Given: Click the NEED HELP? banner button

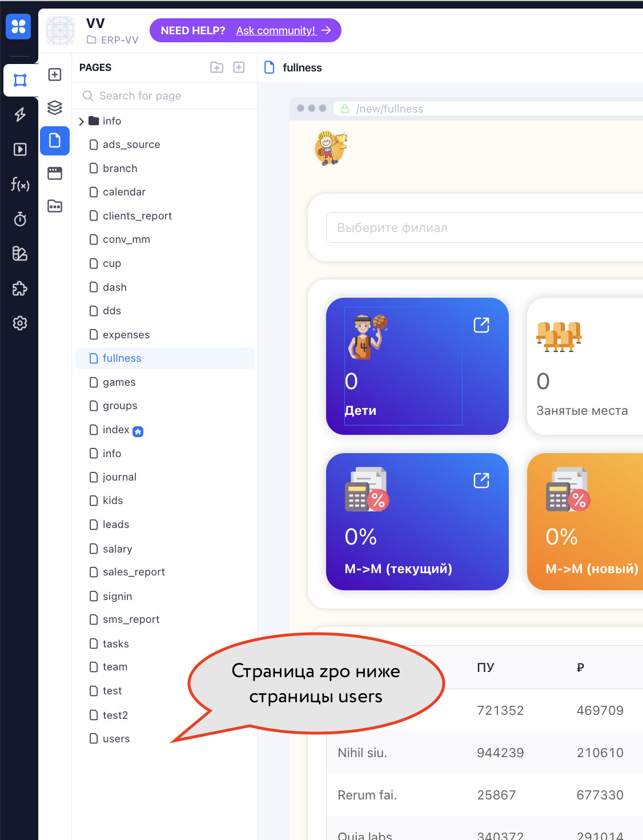Looking at the screenshot, I should [x=246, y=30].
